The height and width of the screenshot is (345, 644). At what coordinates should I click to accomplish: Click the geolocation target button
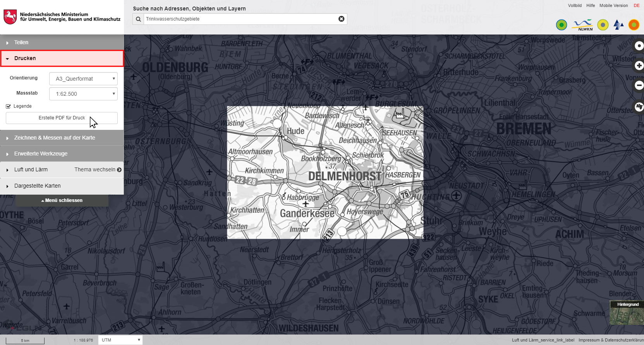tap(639, 46)
